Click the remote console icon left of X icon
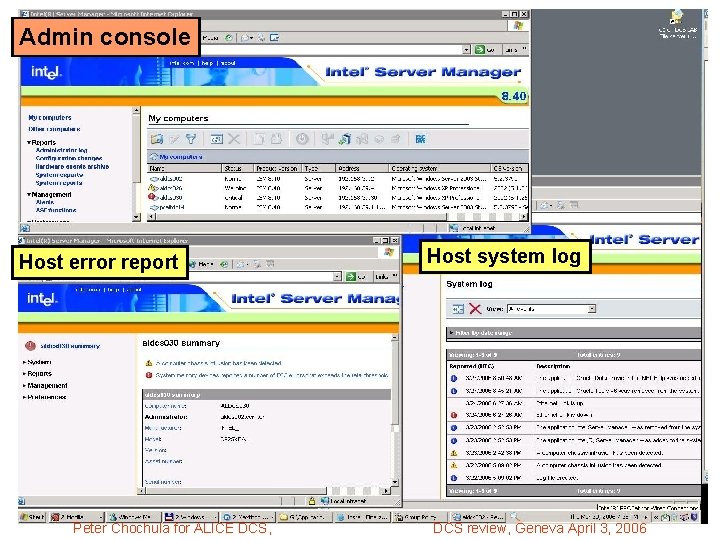Image resolution: width=720 pixels, height=540 pixels. coord(216,139)
